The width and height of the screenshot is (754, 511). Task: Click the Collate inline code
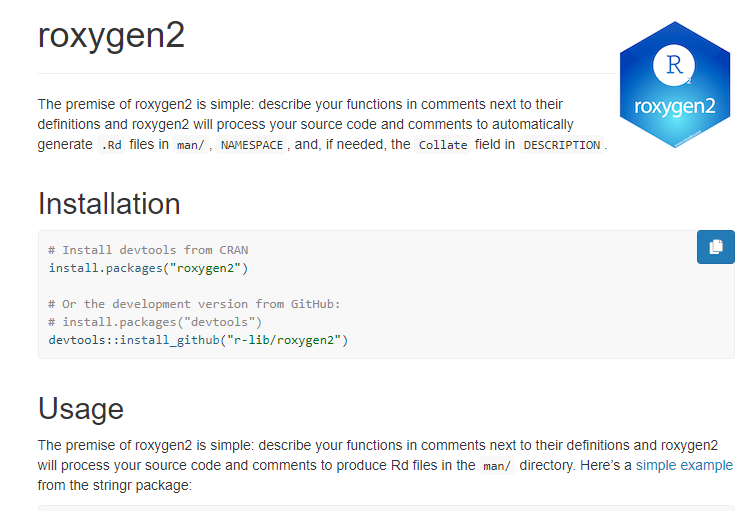coord(443,145)
